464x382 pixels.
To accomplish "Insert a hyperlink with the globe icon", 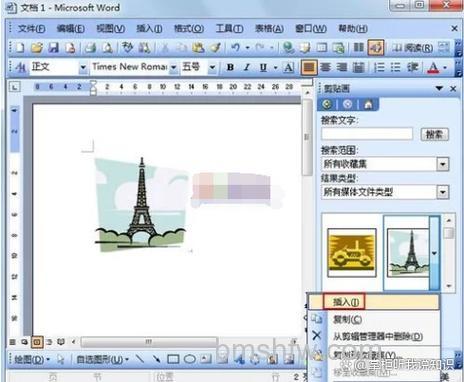I will [x=288, y=48].
